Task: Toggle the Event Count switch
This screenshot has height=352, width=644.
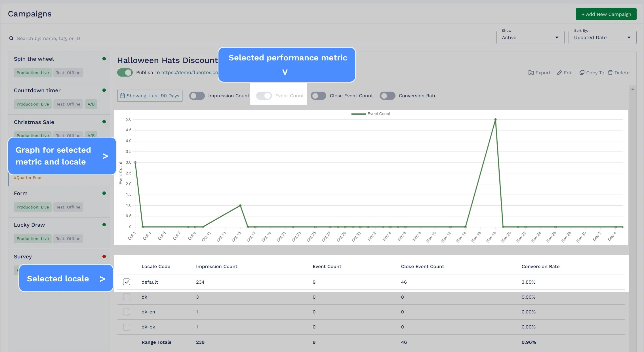Action: coord(264,96)
